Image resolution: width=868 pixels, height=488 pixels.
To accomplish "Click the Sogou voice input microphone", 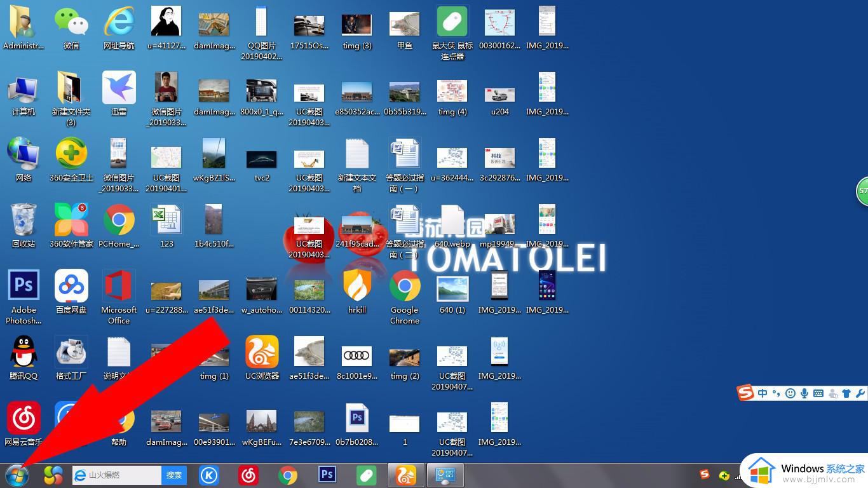I will click(804, 393).
